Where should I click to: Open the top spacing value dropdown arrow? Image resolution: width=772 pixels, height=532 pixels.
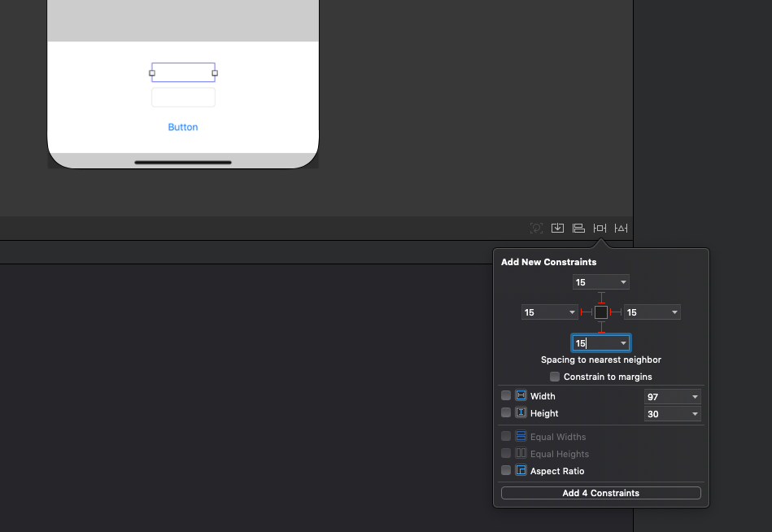623,282
